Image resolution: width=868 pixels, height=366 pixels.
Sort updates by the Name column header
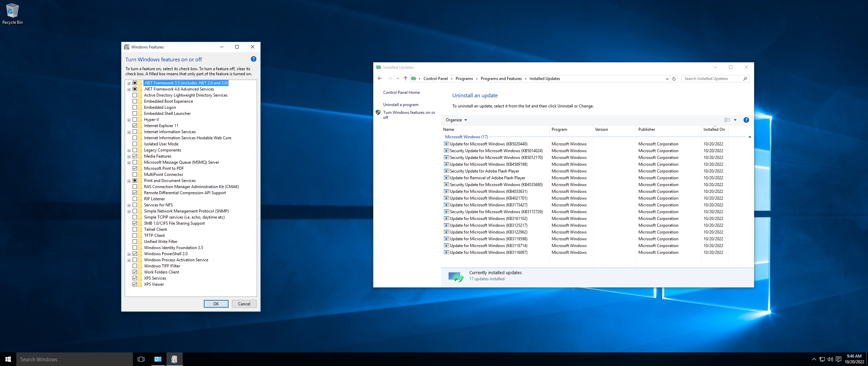[x=495, y=129]
